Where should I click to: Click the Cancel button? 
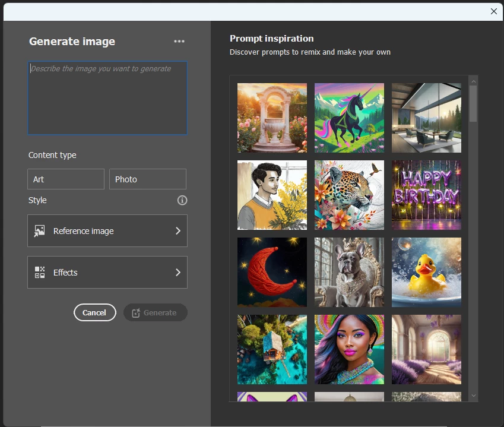[95, 312]
